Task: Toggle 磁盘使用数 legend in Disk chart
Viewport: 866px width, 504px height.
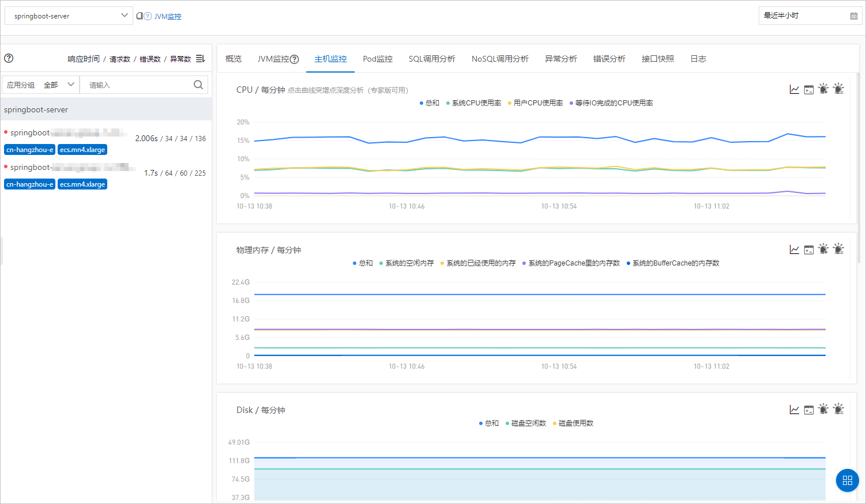Action: (x=573, y=423)
